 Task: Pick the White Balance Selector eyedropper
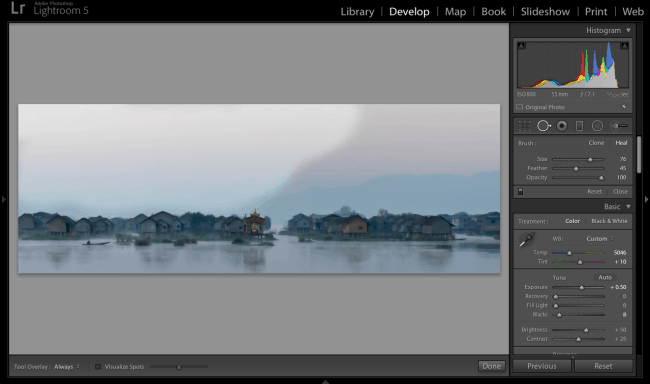point(527,240)
